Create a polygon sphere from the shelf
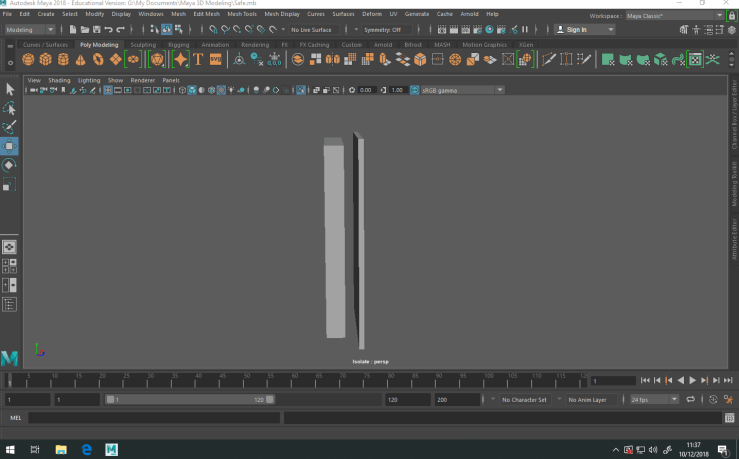739x459 pixels. coord(29,60)
